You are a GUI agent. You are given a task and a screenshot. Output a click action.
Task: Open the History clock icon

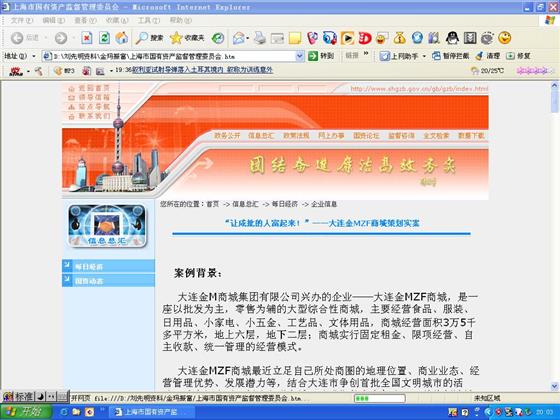pyautogui.click(x=218, y=38)
